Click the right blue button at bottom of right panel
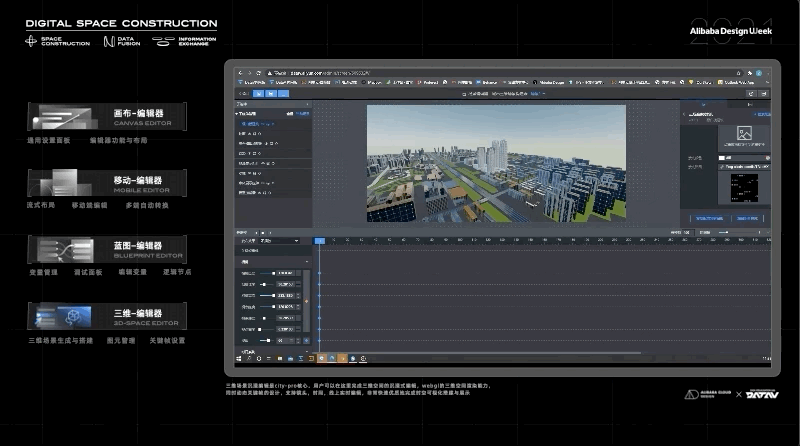 [748, 217]
